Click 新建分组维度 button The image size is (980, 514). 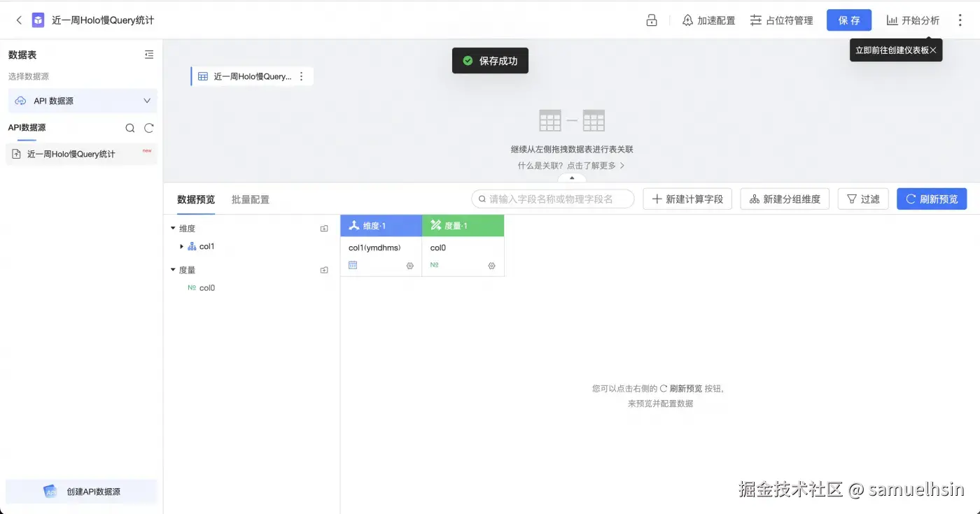[x=785, y=199]
